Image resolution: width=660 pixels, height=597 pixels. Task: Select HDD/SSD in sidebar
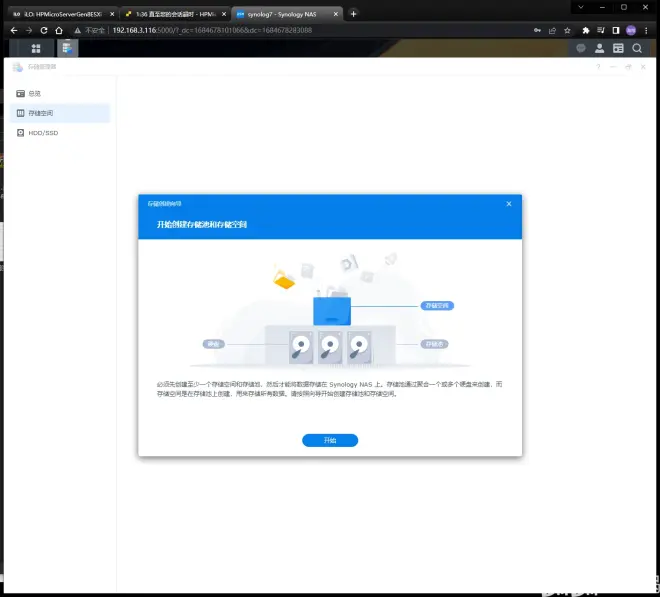pyautogui.click(x=59, y=133)
